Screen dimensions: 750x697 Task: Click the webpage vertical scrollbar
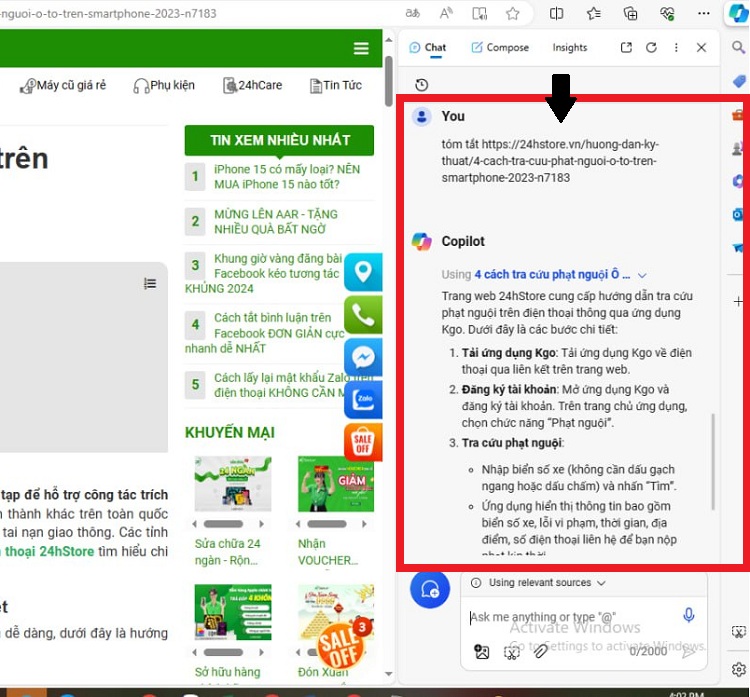pos(389,81)
